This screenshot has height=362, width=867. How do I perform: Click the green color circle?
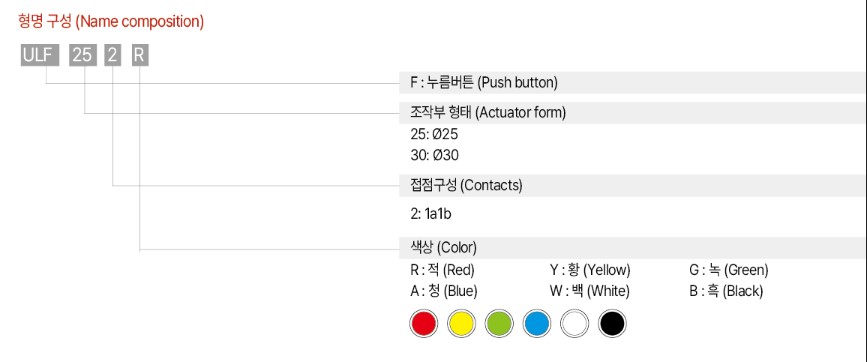[x=499, y=323]
